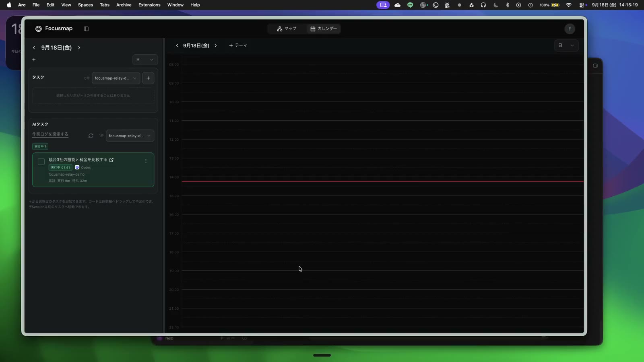Check the 競合3社の機能と料金を比較する task checkbox
The image size is (644, 362).
point(41,162)
